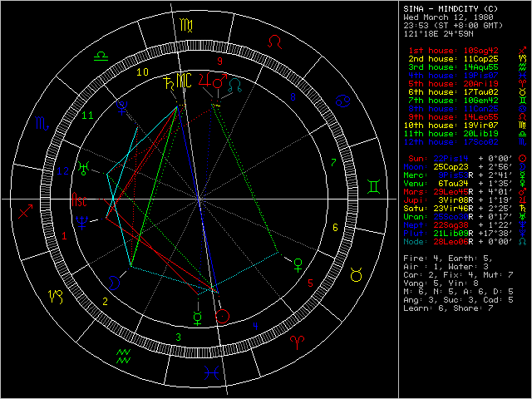Click house number 3 in the wheel

point(179,337)
